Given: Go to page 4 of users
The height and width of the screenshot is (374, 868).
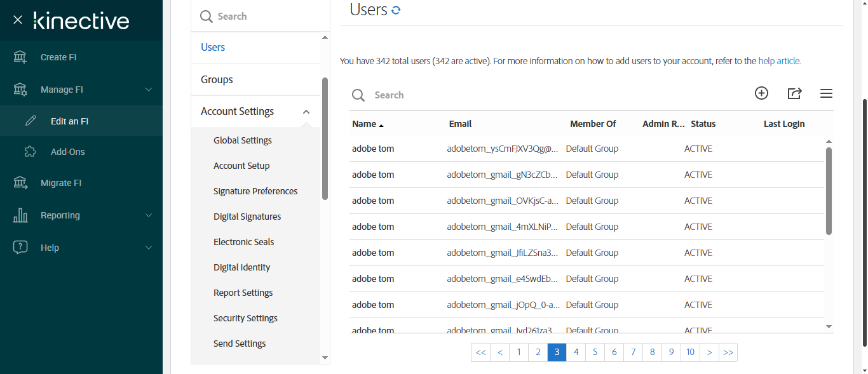Looking at the screenshot, I should point(576,352).
